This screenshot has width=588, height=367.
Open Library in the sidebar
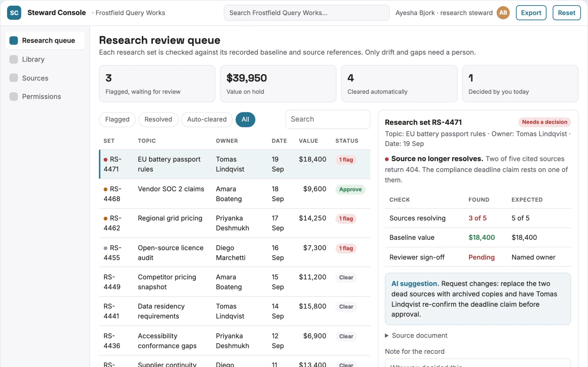45,59
